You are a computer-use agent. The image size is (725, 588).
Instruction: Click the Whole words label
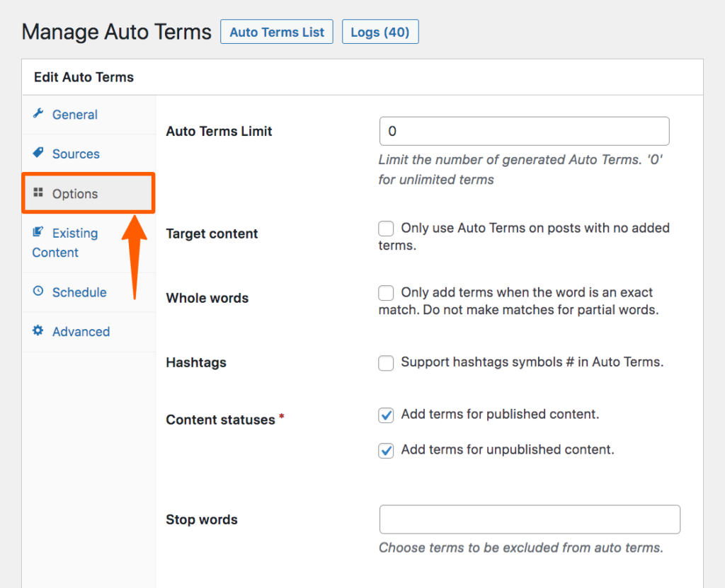click(207, 298)
